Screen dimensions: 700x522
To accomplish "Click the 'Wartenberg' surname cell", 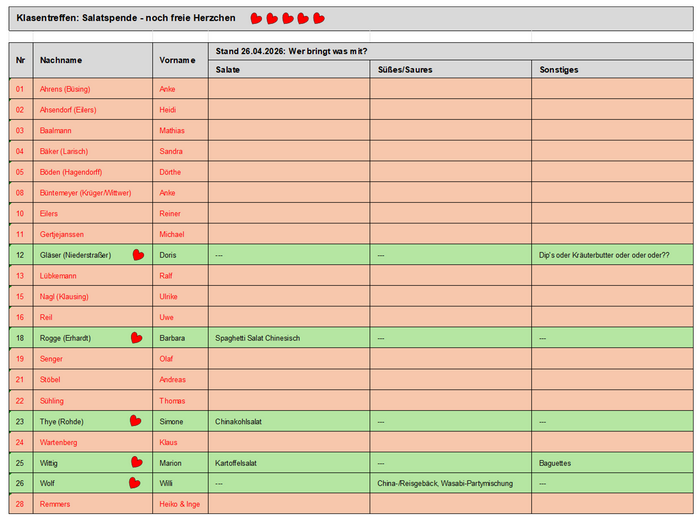I will (92, 443).
